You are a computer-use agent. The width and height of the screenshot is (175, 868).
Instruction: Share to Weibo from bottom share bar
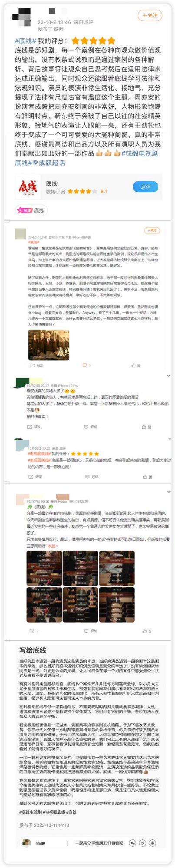[142, 843]
